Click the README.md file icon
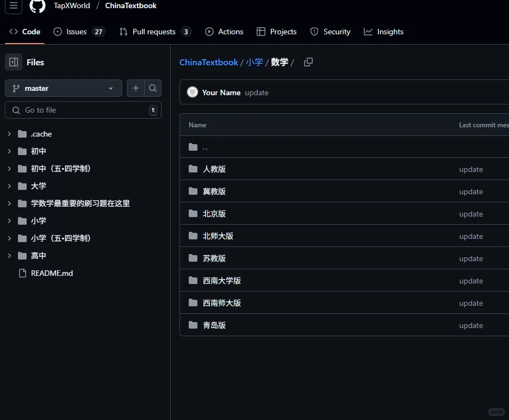This screenshot has height=420, width=509. (22, 273)
